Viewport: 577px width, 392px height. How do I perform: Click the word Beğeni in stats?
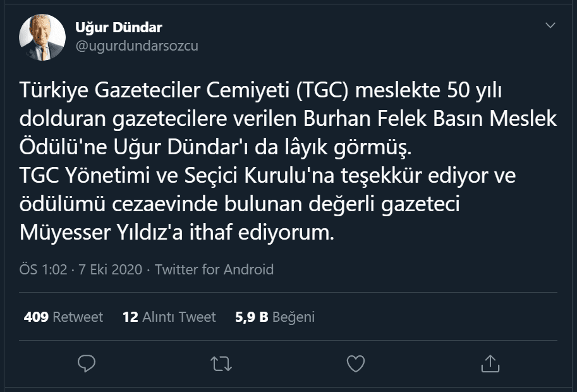pos(294,317)
